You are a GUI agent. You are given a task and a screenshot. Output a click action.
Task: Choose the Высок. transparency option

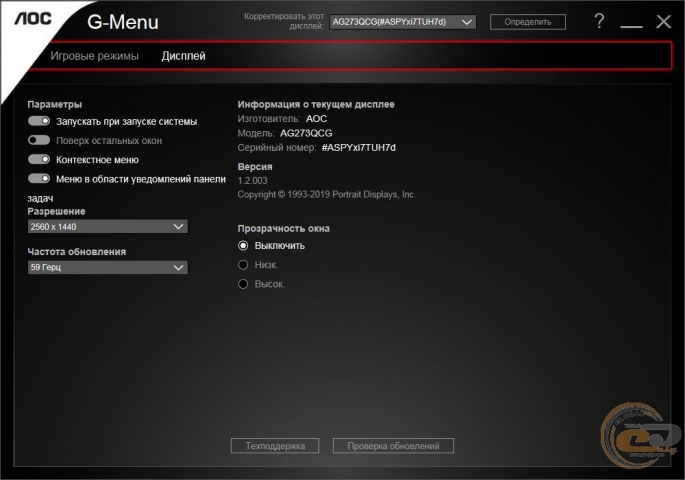tap(243, 284)
